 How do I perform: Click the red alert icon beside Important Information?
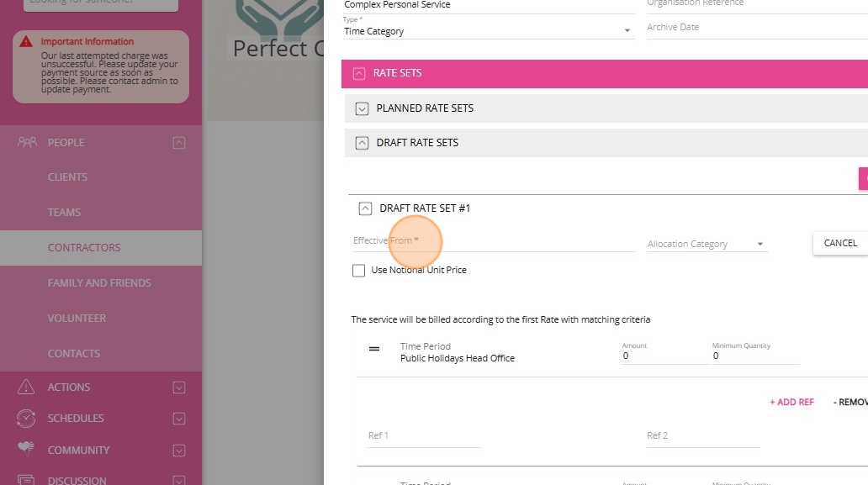pos(26,41)
